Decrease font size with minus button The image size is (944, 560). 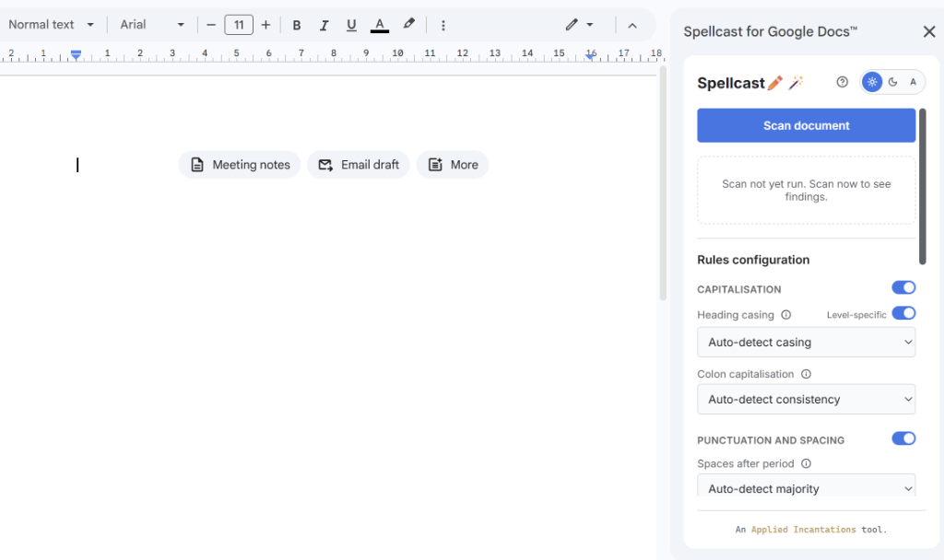211,25
